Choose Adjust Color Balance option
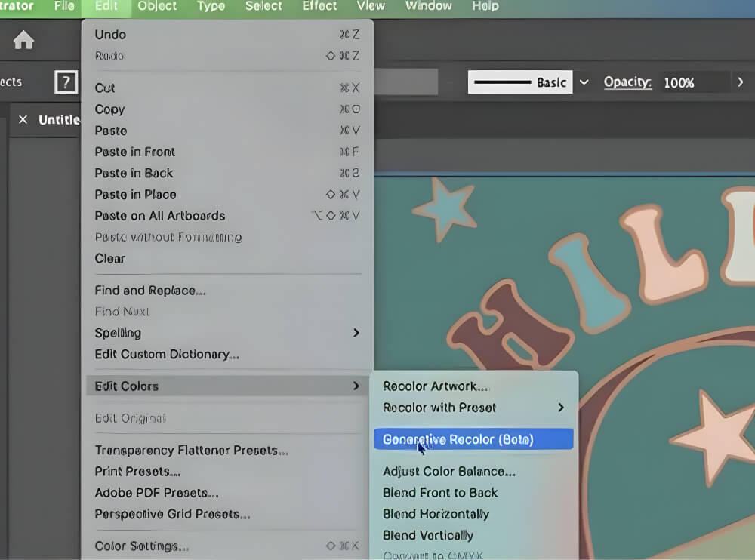Screen dimensions: 755x560 (448, 472)
